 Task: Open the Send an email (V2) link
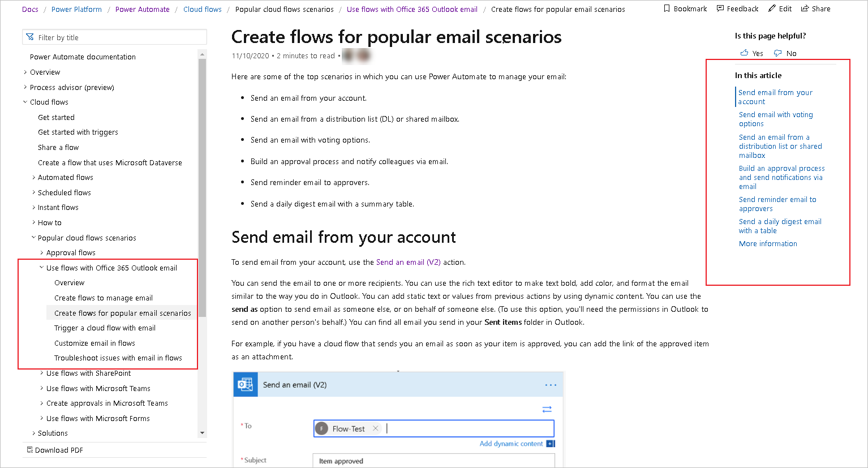[x=408, y=262]
